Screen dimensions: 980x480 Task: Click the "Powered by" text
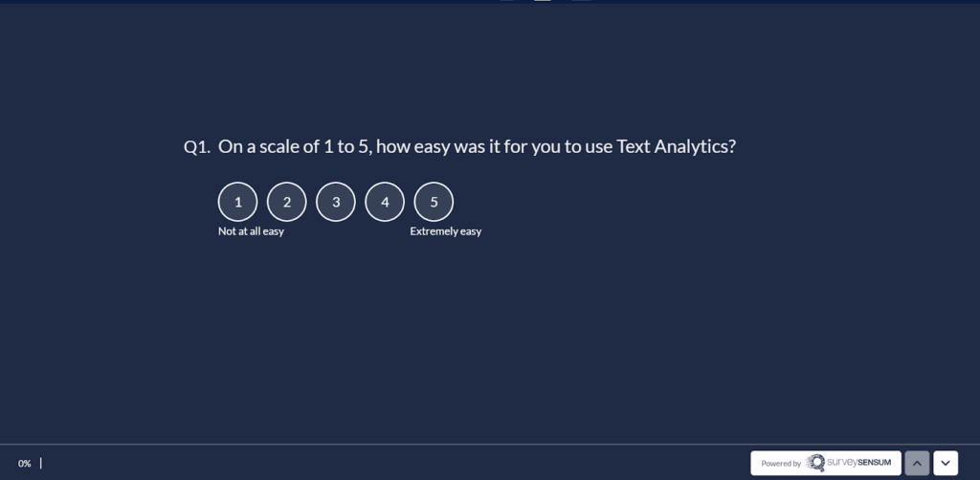pyautogui.click(x=781, y=464)
